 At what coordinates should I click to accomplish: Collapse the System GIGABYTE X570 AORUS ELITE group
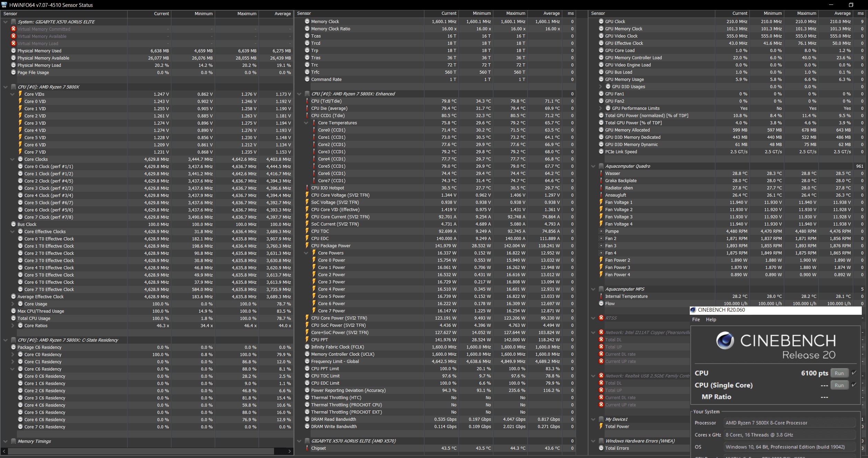(5, 22)
